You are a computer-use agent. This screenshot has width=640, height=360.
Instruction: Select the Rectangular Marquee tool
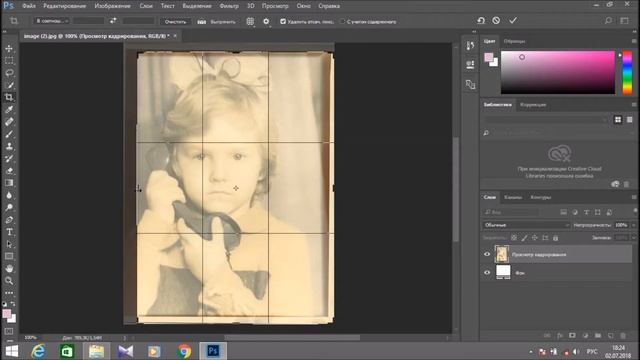[x=9, y=61]
